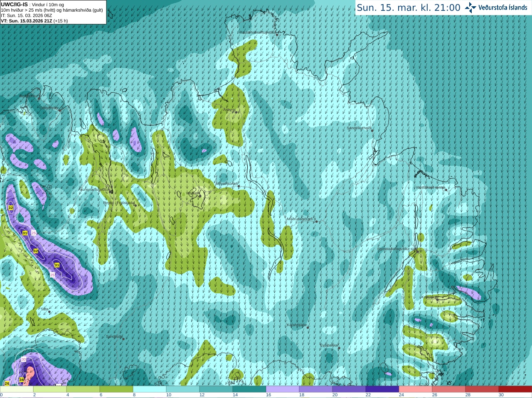The height and width of the screenshot is (398, 532).
Task: Pick the dark red above-30 legend swatch
Action: (515, 389)
